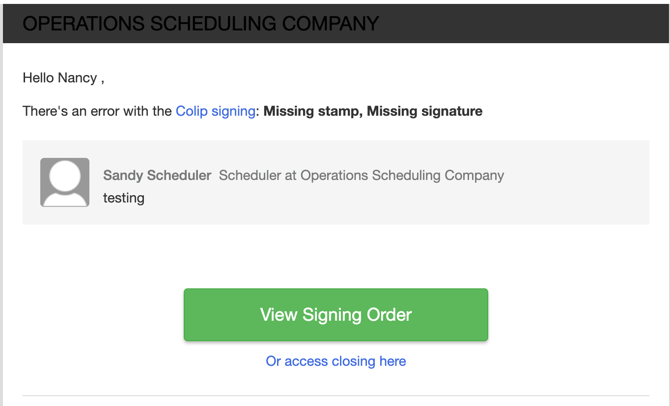The height and width of the screenshot is (406, 670).
Task: Open the Colip signing link
Action: 215,111
